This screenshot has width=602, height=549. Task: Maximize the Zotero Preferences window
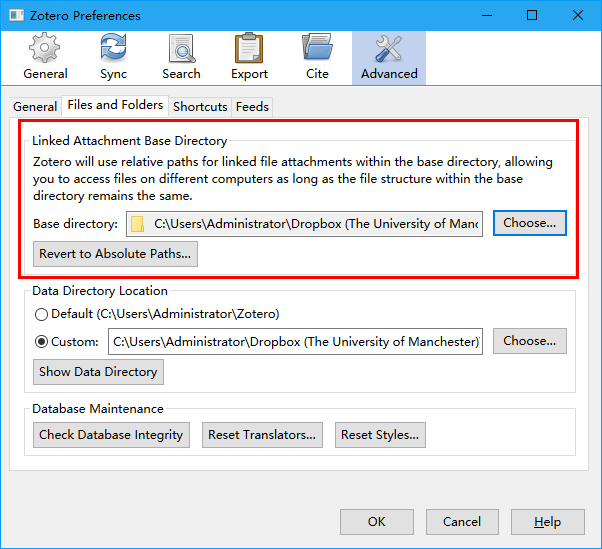532,15
